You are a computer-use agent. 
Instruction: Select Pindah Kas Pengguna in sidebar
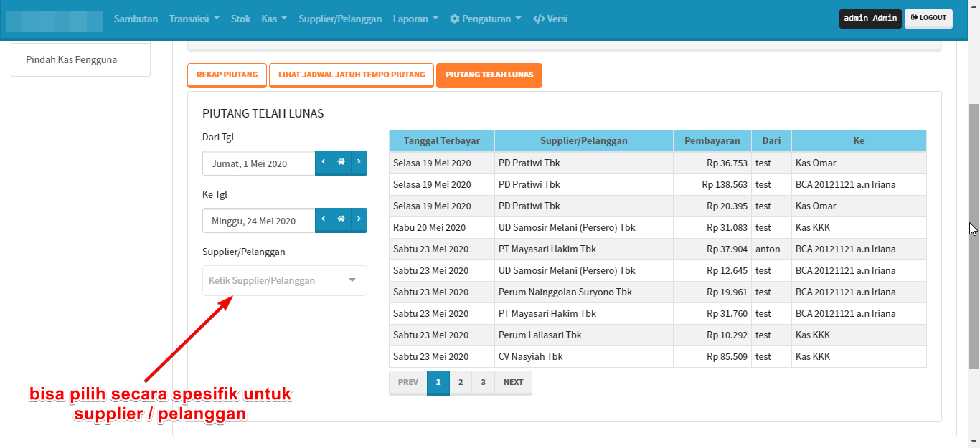72,59
